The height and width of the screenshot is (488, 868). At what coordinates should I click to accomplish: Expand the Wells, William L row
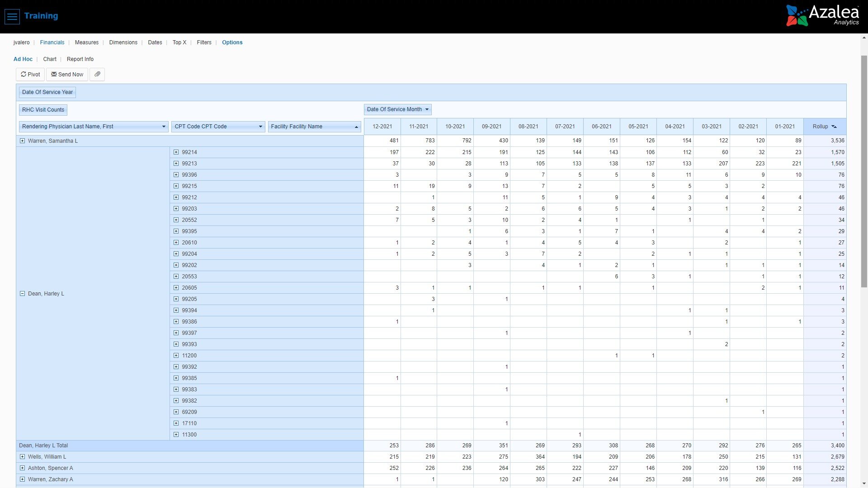[22, 457]
